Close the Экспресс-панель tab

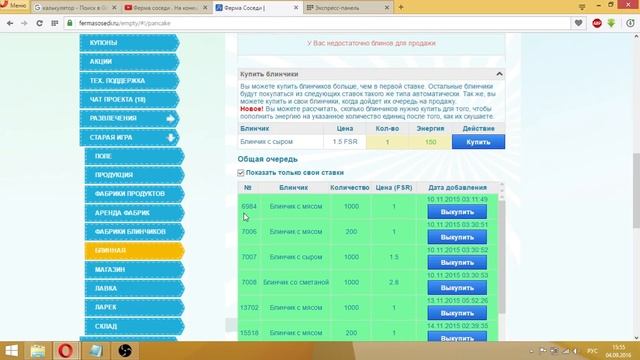[387, 8]
